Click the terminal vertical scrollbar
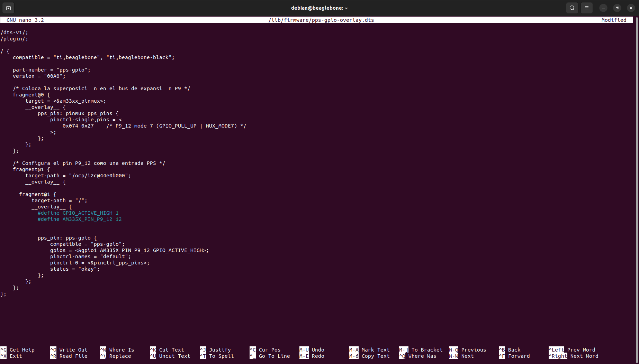The height and width of the screenshot is (364, 639). click(x=637, y=189)
